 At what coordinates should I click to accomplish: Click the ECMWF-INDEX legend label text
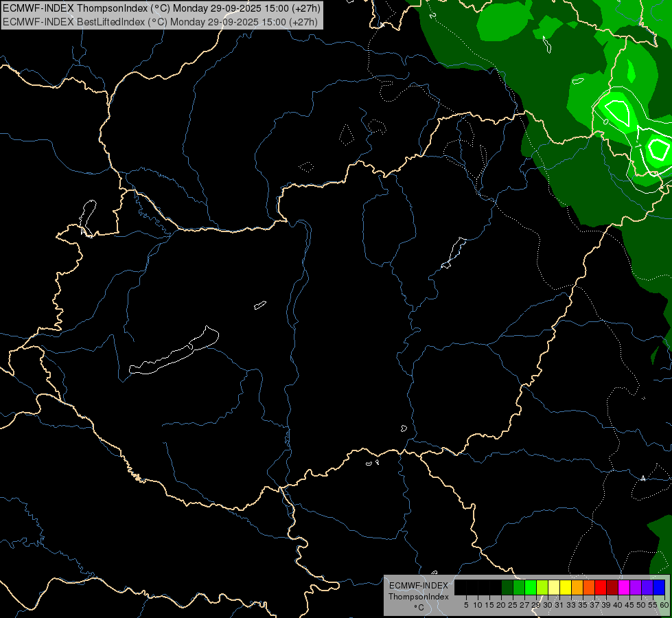pyautogui.click(x=418, y=586)
